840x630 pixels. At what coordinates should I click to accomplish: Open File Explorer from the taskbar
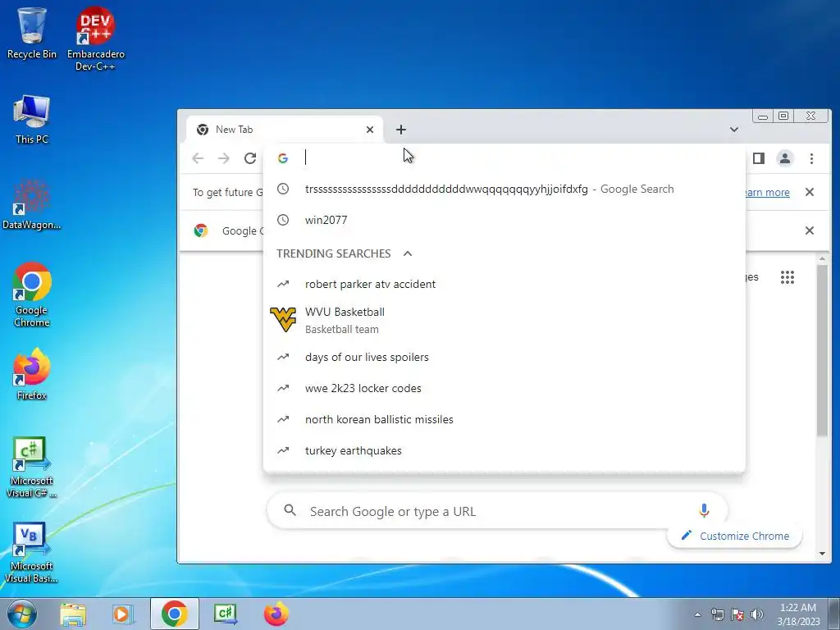[x=73, y=614]
